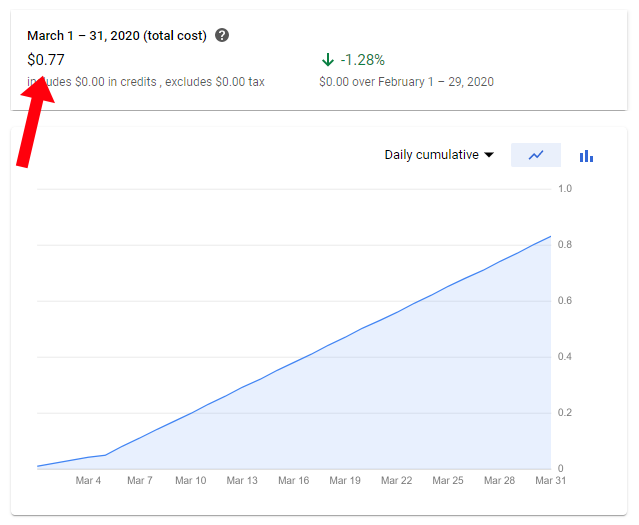Click the credits and tax note text
This screenshot has height=525, width=639.
point(146,82)
